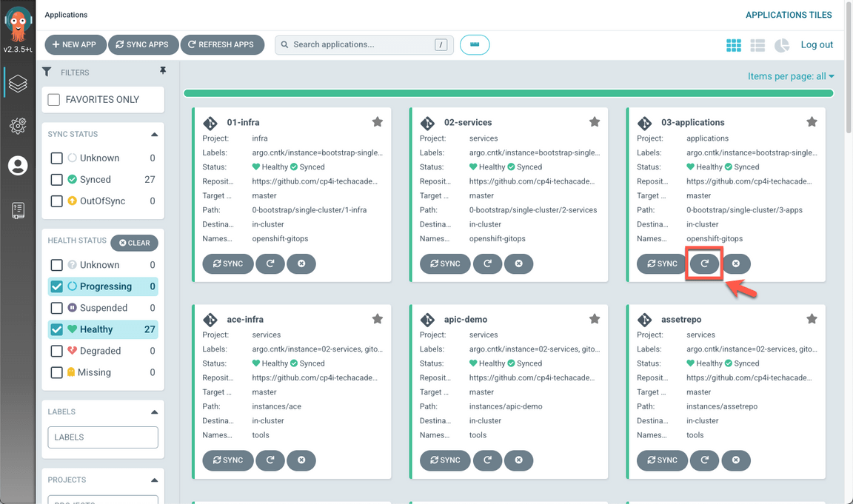
Task: Pin the filters panel
Action: tap(163, 71)
